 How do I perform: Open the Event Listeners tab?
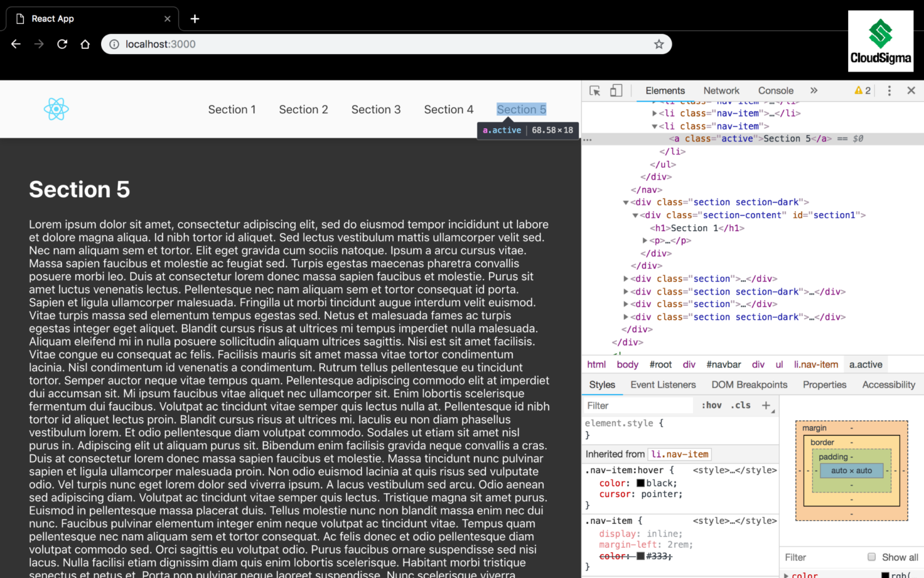663,385
